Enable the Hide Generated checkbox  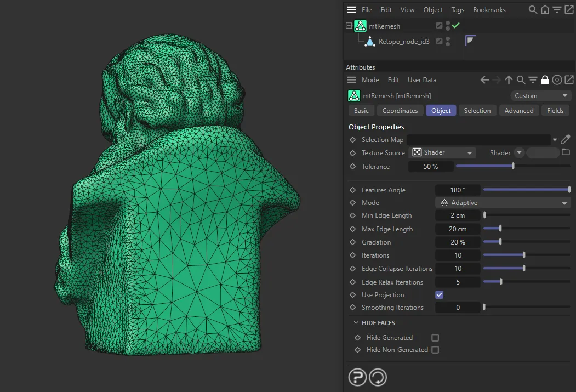pyautogui.click(x=435, y=337)
